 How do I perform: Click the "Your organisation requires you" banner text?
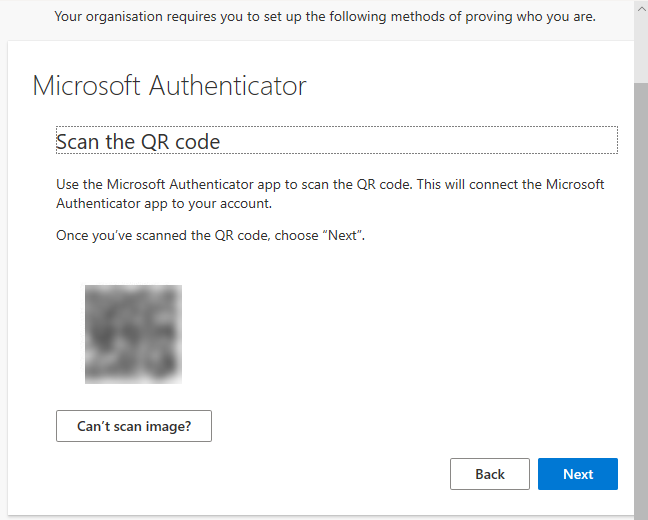point(325,17)
